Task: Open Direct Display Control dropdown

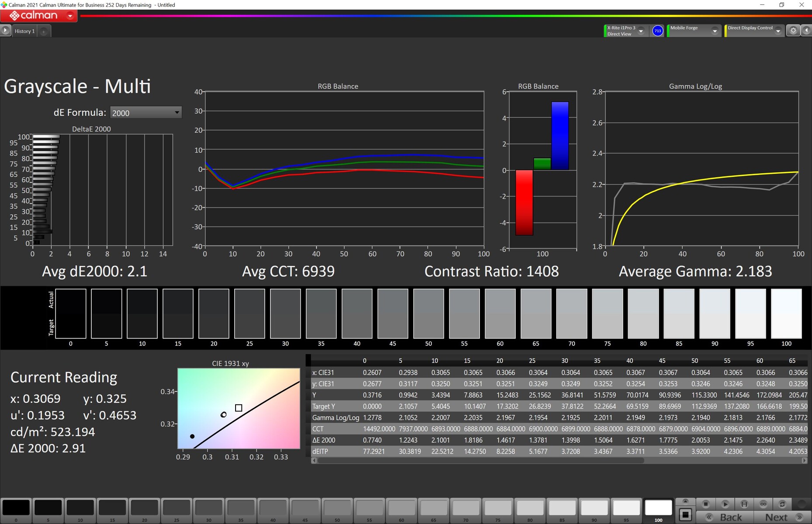Action: 778,31
